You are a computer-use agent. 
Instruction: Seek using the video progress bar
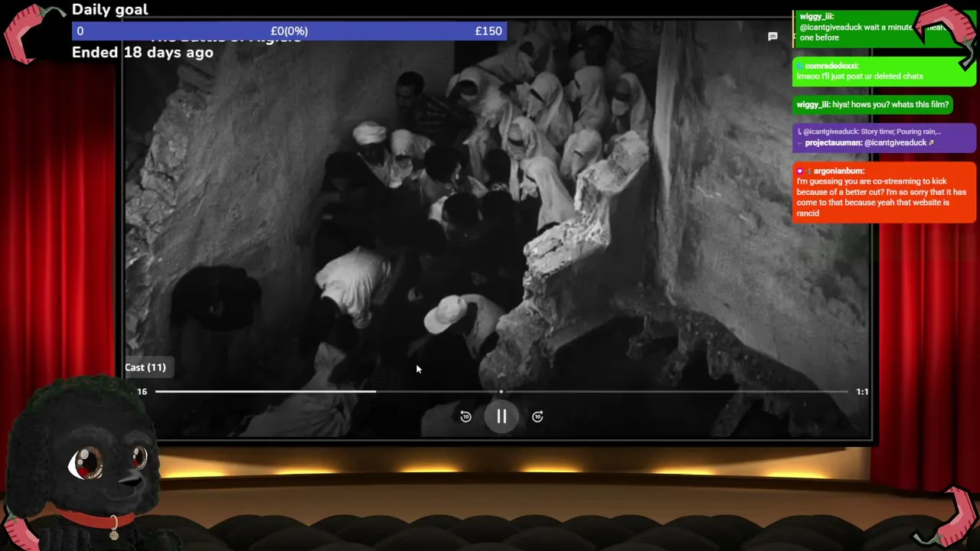[501, 392]
